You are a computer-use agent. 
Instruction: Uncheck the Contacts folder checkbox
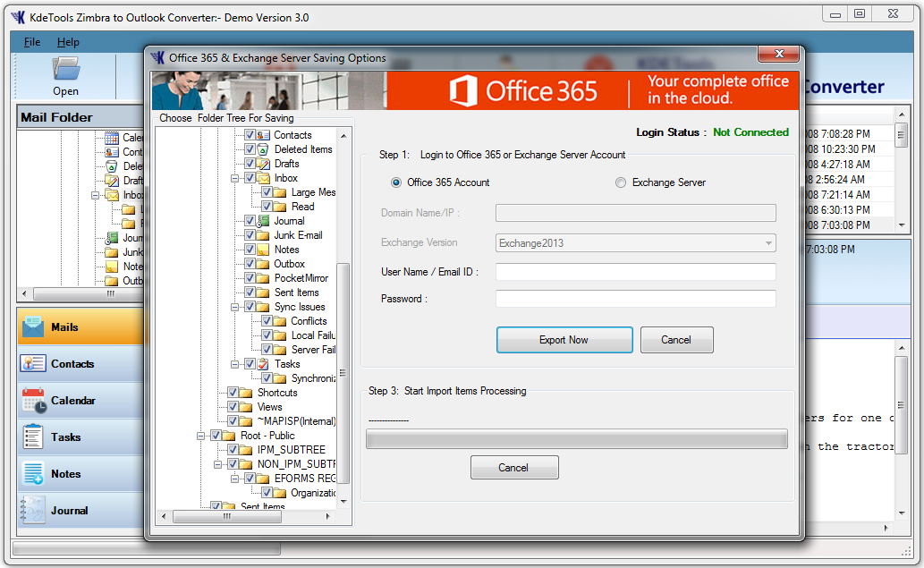(x=250, y=135)
